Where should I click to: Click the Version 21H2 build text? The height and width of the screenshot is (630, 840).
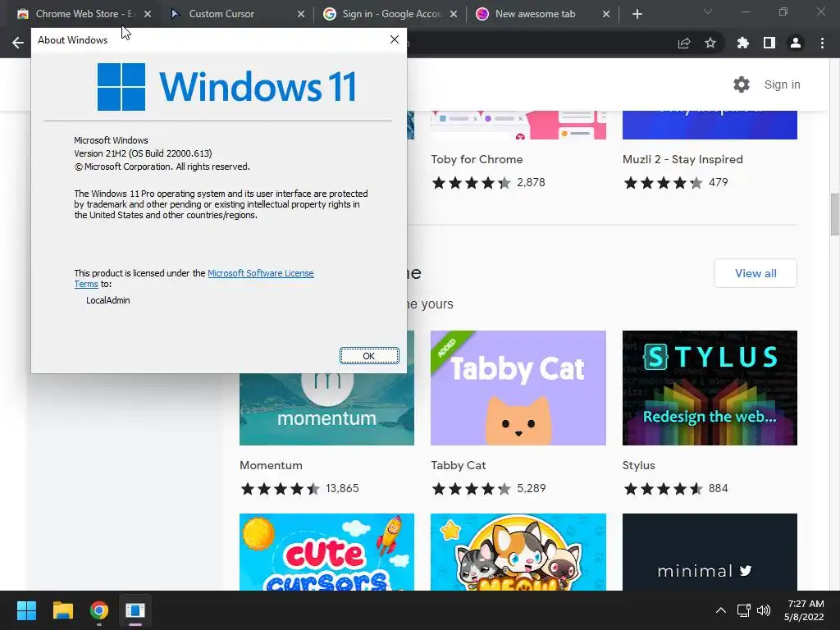[143, 153]
